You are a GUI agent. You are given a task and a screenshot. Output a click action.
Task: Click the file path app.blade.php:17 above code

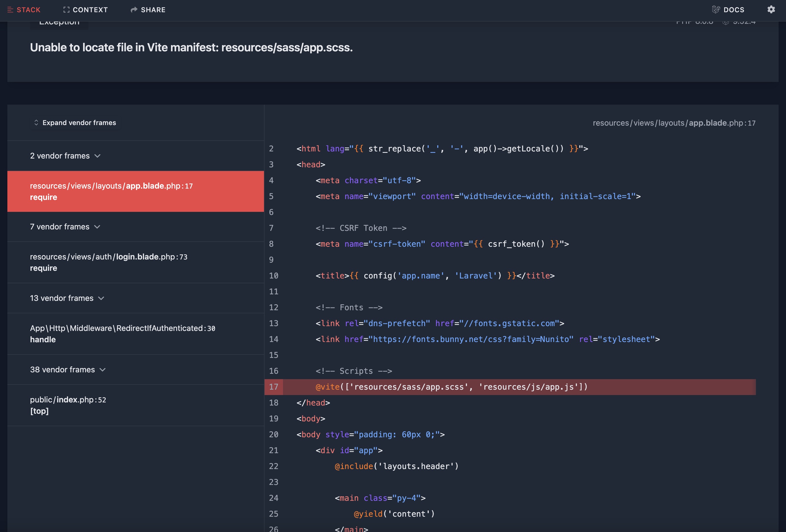tap(674, 123)
